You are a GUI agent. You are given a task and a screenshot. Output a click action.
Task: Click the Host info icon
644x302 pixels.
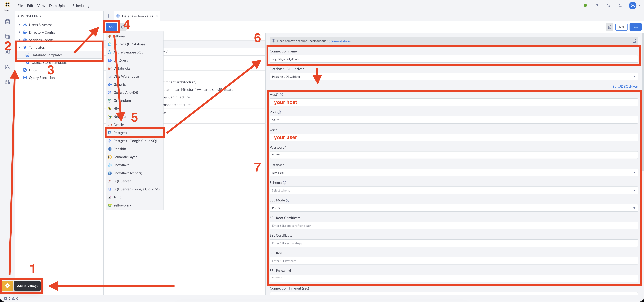click(x=281, y=95)
